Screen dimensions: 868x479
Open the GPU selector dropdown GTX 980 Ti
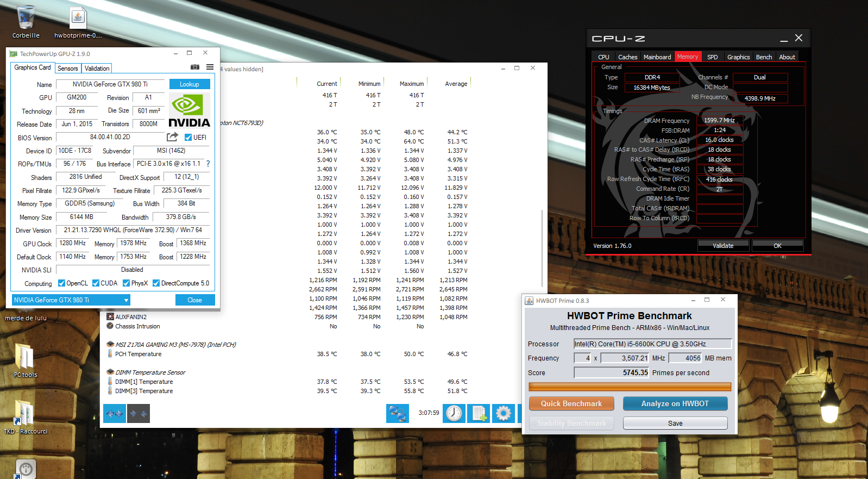coord(71,300)
